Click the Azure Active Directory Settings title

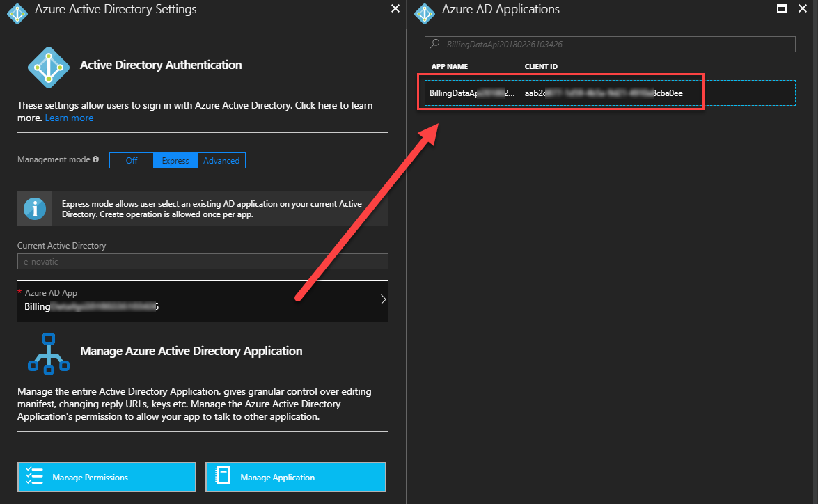coord(116,9)
